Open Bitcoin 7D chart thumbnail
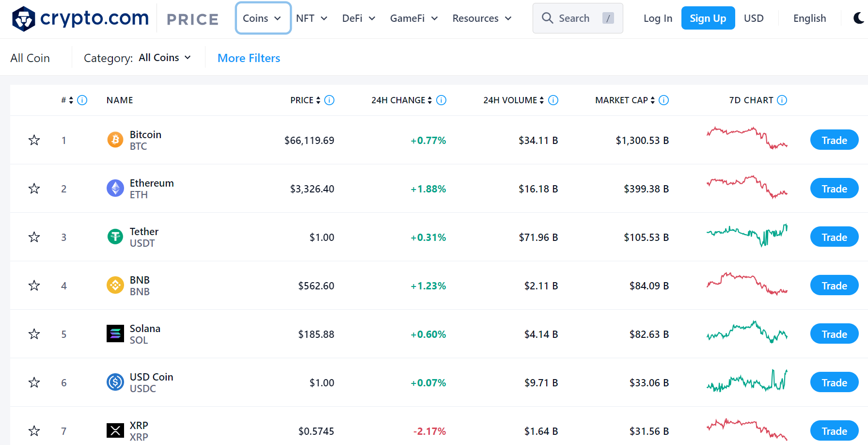 (x=747, y=138)
